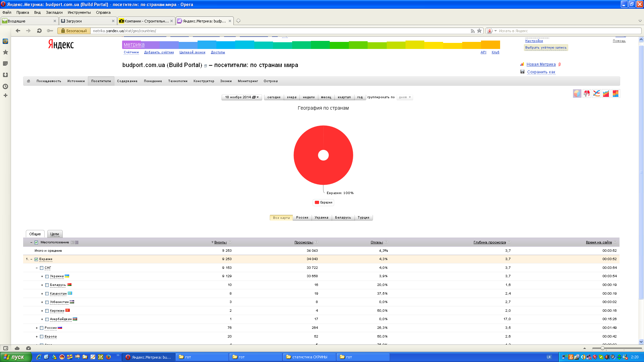The height and width of the screenshot is (362, 644).
Task: Click the Выбрать учётную запись button
Action: (x=546, y=48)
